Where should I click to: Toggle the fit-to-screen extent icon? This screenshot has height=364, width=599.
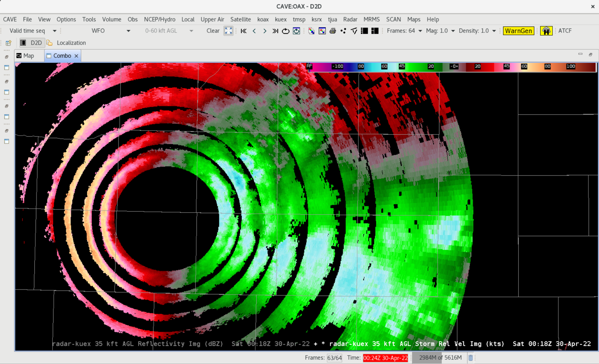pyautogui.click(x=228, y=31)
